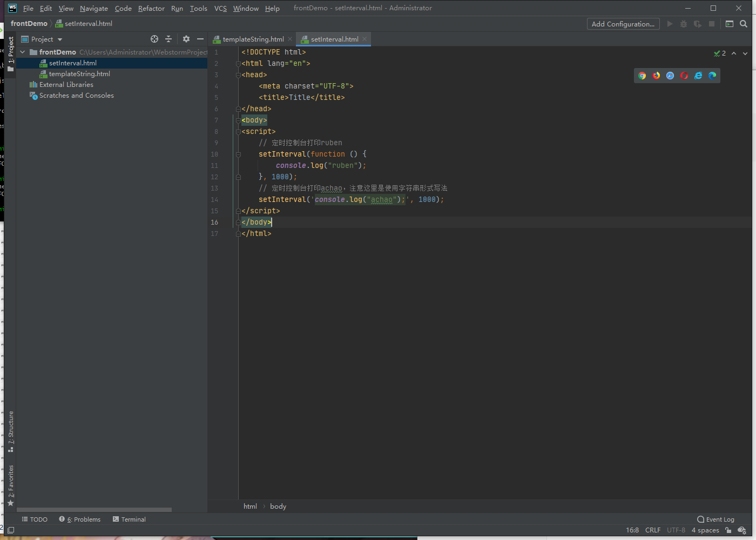This screenshot has width=756, height=540.
Task: Collapse the frontDemo folder tree
Action: point(23,52)
